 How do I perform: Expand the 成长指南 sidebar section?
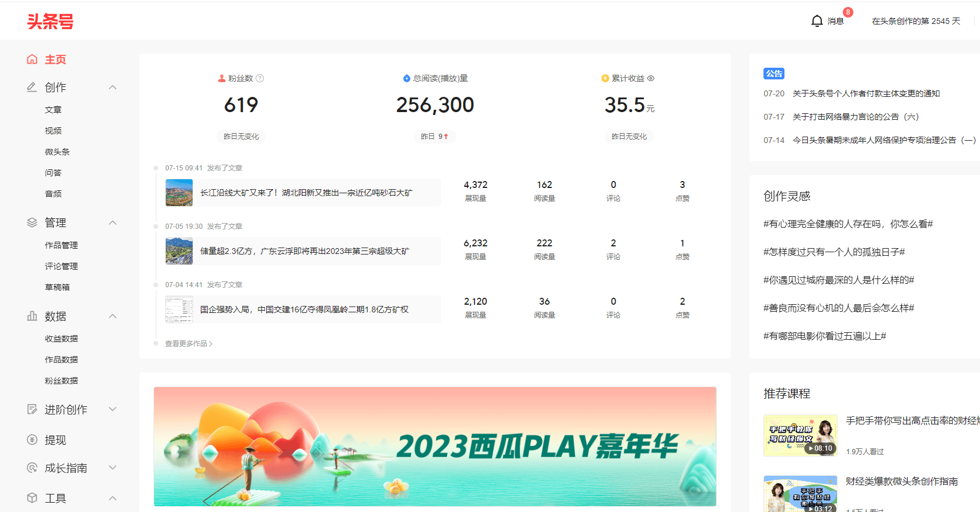(113, 468)
